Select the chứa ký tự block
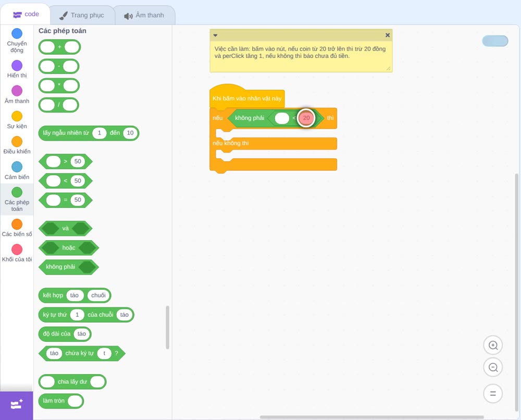 point(82,353)
